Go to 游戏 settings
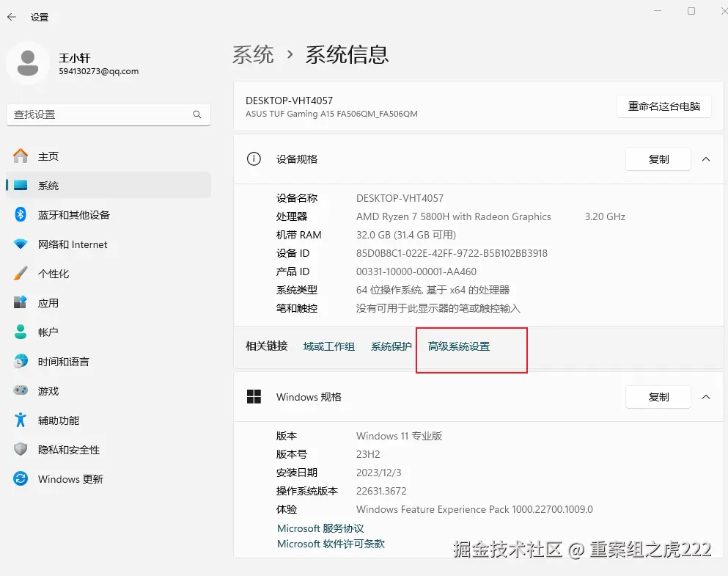Viewport: 728px width, 576px height. click(109, 390)
